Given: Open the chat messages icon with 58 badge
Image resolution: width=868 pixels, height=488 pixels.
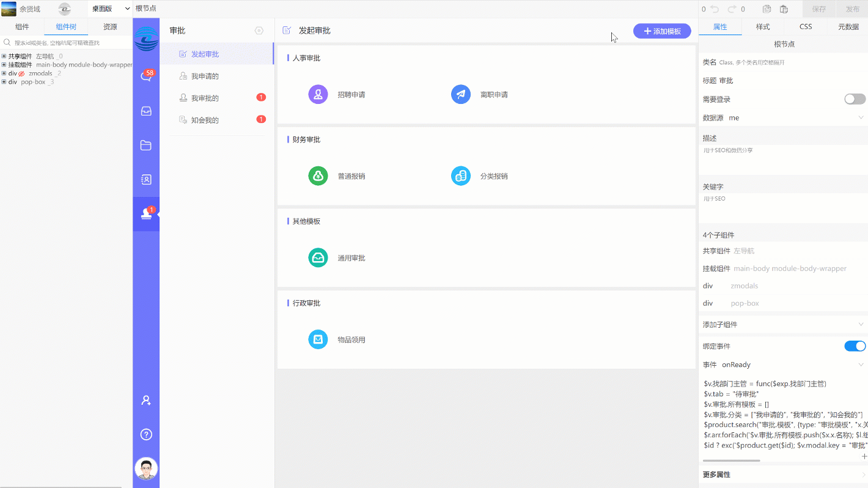Looking at the screenshot, I should (x=146, y=76).
